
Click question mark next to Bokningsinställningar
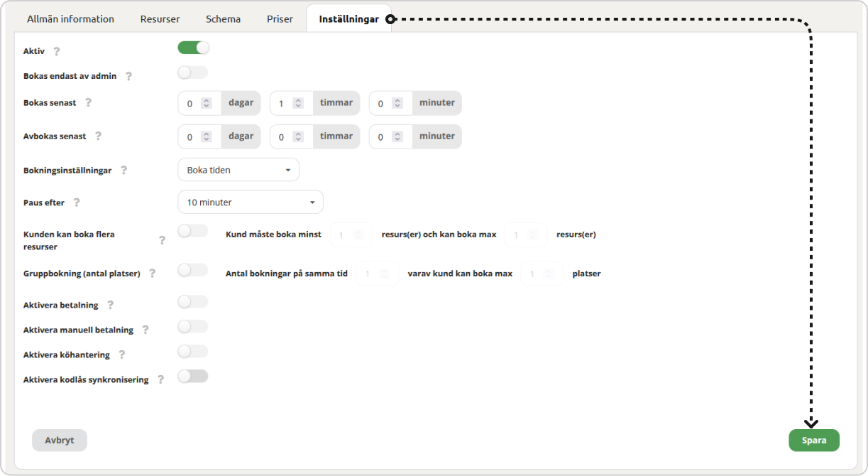pyautogui.click(x=123, y=171)
